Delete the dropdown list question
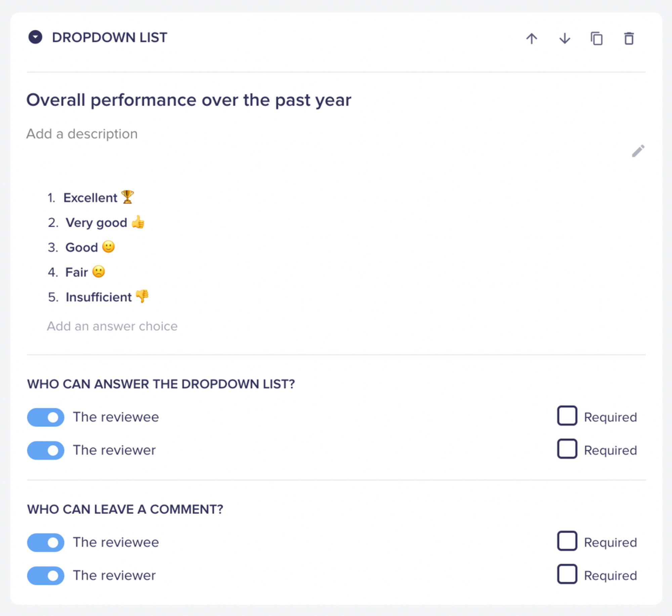Image resolution: width=672 pixels, height=616 pixels. click(629, 39)
